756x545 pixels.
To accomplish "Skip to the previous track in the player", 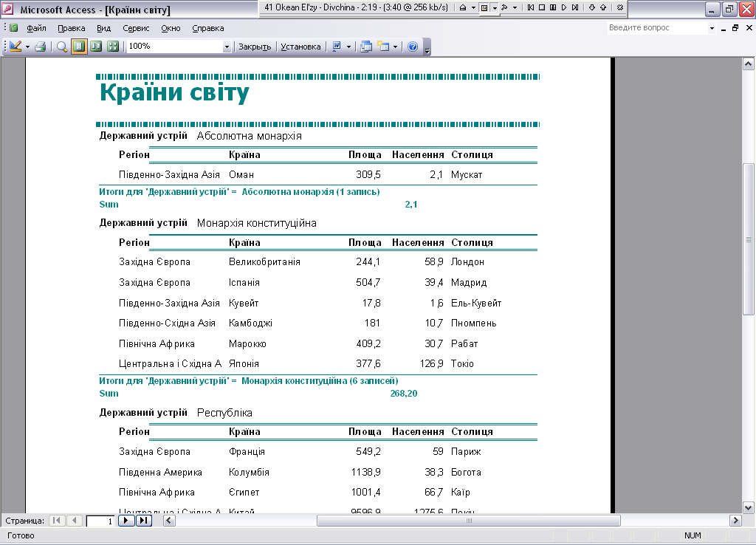I will click(x=531, y=7).
